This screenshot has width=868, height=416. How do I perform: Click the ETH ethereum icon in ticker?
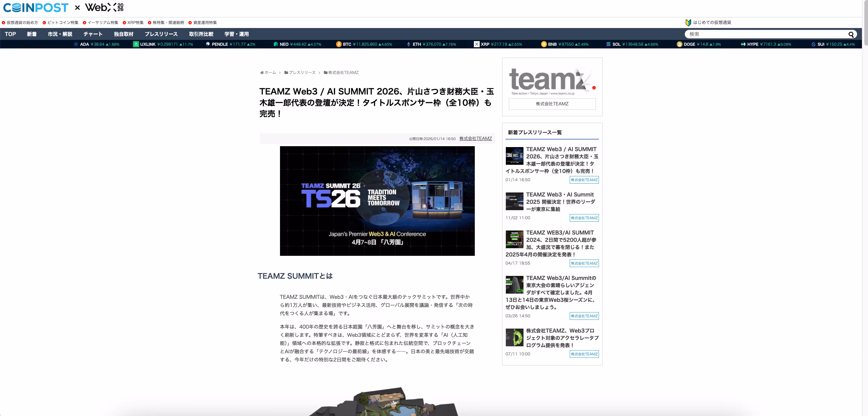click(x=409, y=44)
